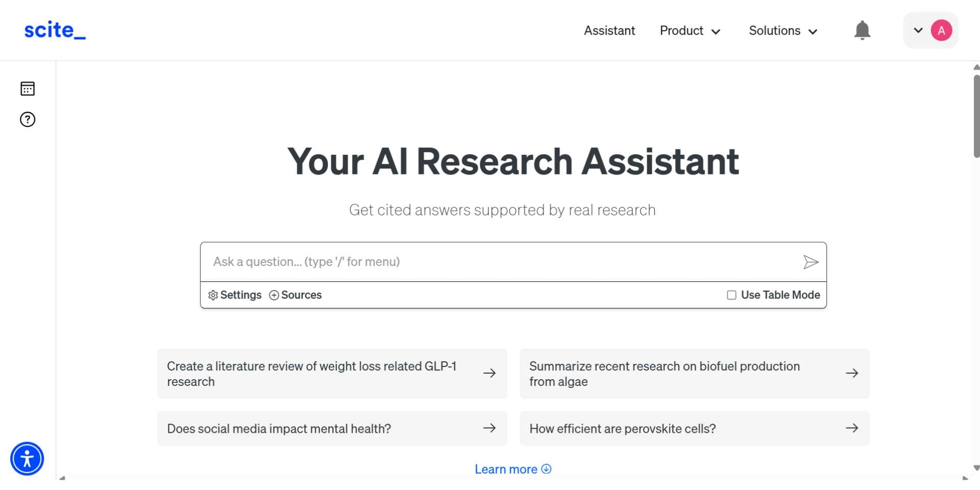The height and width of the screenshot is (490, 980).
Task: Click the Sources plus icon
Action: 274,295
